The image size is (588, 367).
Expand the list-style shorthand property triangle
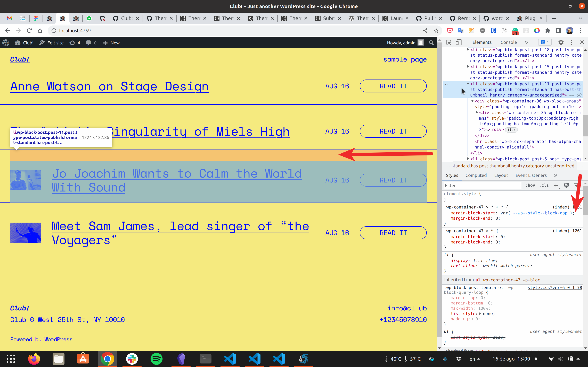[x=480, y=314]
